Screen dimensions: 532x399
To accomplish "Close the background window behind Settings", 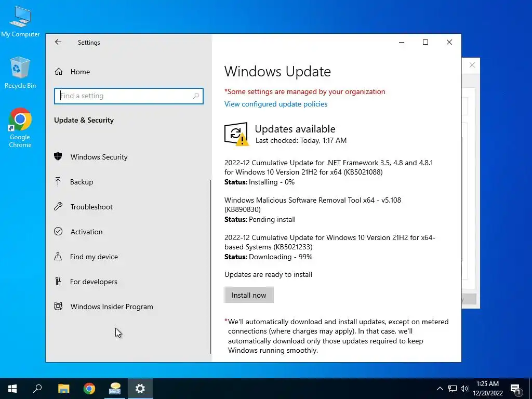I will tap(472, 65).
